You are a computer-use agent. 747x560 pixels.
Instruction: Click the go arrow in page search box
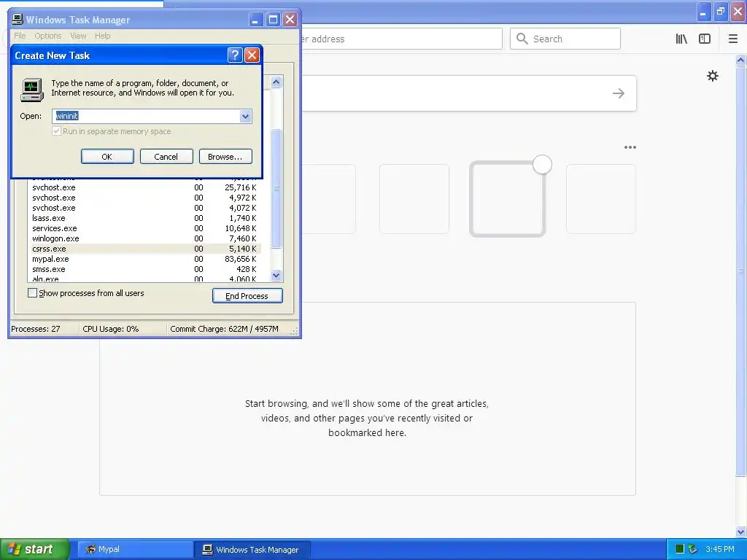(619, 93)
